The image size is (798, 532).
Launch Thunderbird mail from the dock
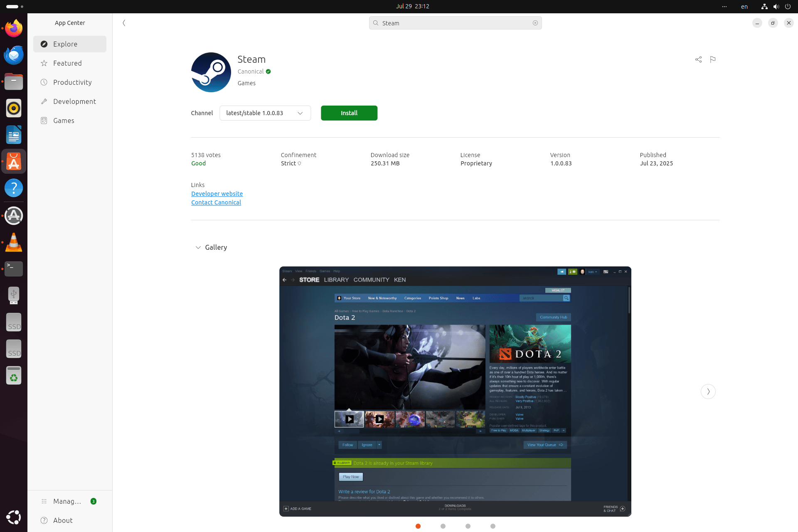[x=14, y=55]
